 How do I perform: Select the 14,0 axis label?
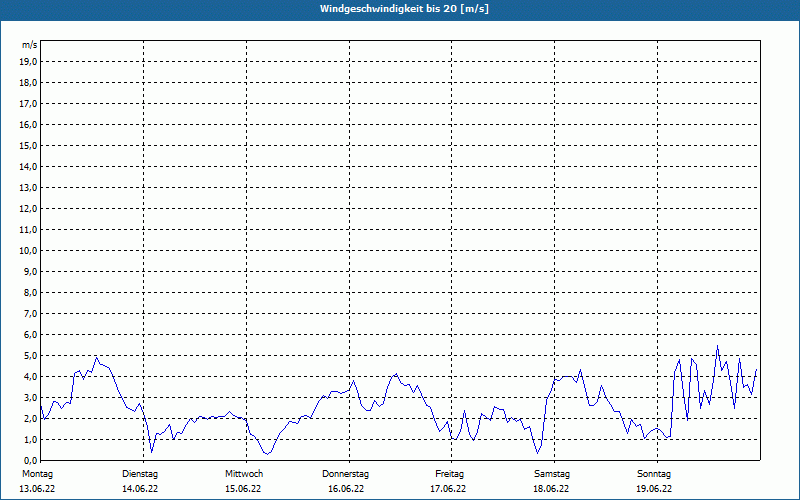(x=28, y=166)
